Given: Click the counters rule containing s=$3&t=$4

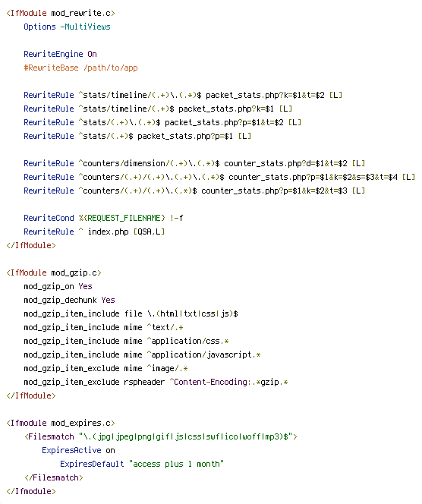Looking at the screenshot, I should click(219, 177).
